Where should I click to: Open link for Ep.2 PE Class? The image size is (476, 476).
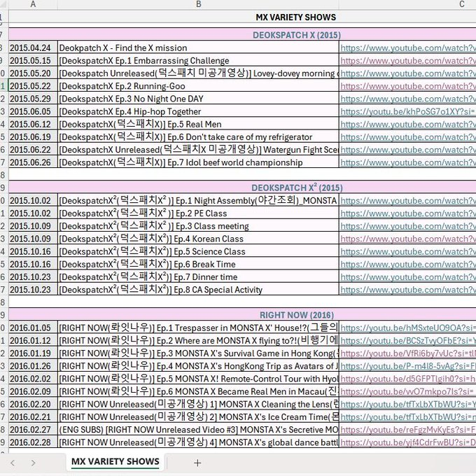pos(407,213)
